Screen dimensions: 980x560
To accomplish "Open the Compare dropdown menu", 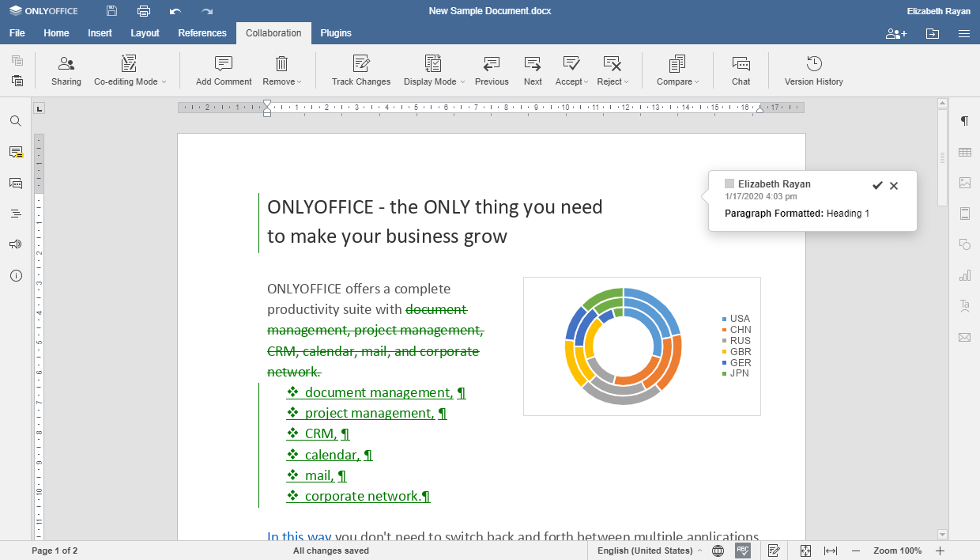I will click(677, 70).
